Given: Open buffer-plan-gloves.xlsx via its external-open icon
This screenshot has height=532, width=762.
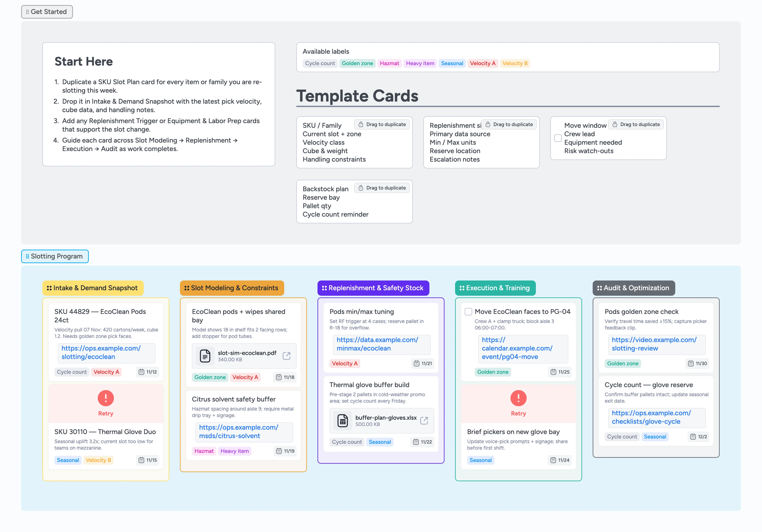Looking at the screenshot, I should pos(424,421).
